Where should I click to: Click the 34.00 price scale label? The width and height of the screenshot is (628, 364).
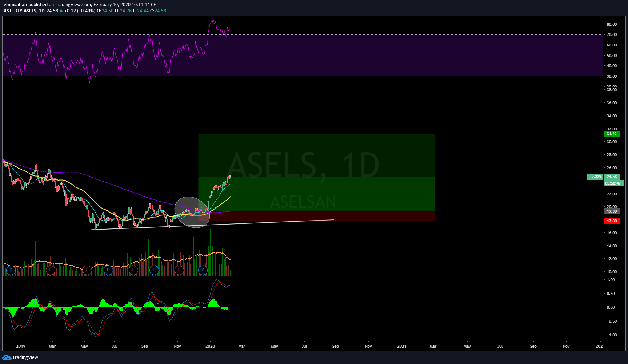(612, 116)
